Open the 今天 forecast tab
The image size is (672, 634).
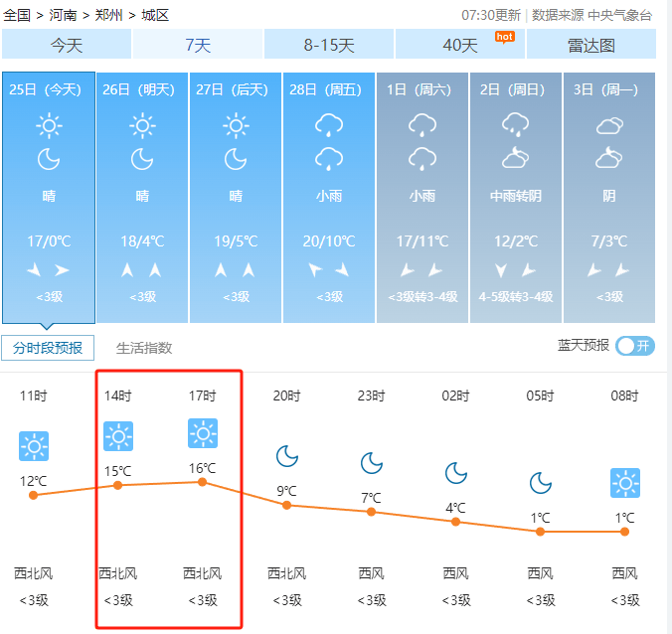(x=67, y=44)
